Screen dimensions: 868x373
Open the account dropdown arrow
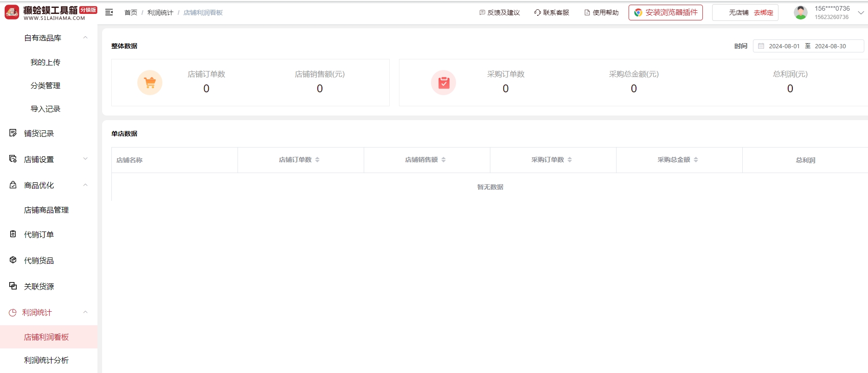point(861,13)
